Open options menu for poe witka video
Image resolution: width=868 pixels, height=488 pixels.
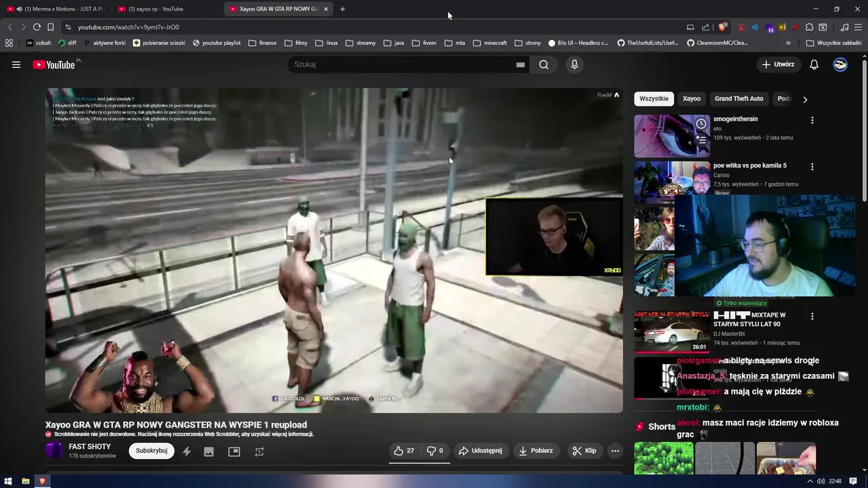pos(812,167)
